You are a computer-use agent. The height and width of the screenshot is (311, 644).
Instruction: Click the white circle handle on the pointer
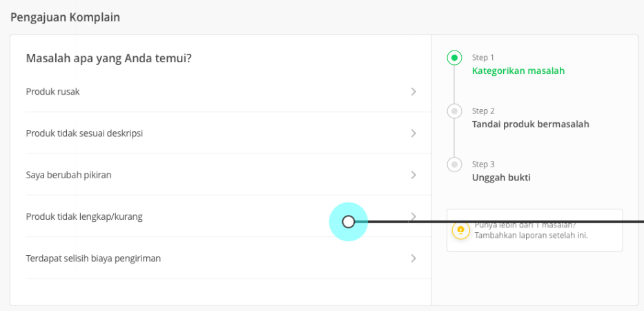tap(349, 222)
